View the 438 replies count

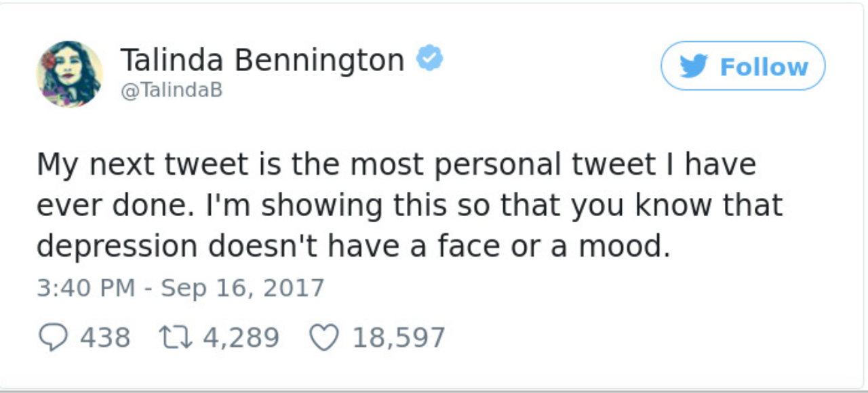click(x=106, y=337)
